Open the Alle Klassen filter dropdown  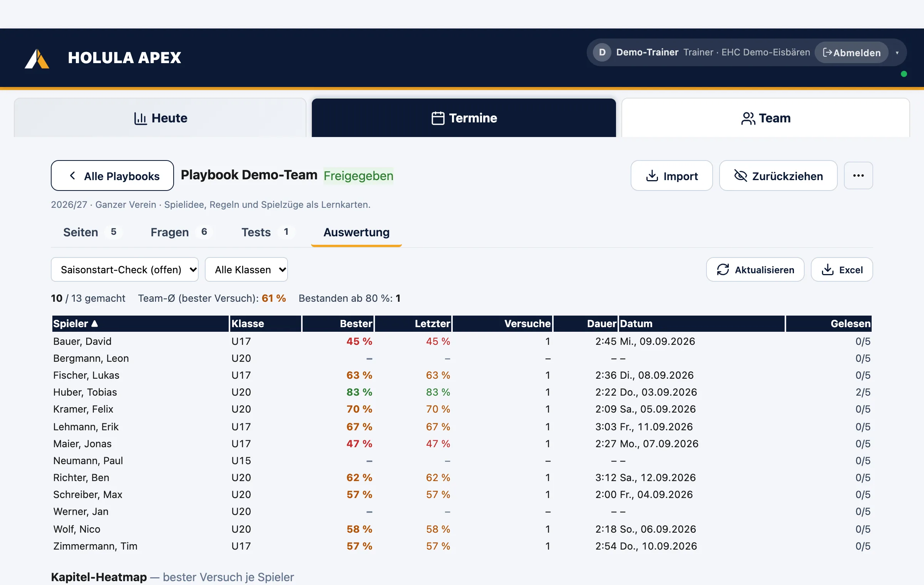point(246,269)
